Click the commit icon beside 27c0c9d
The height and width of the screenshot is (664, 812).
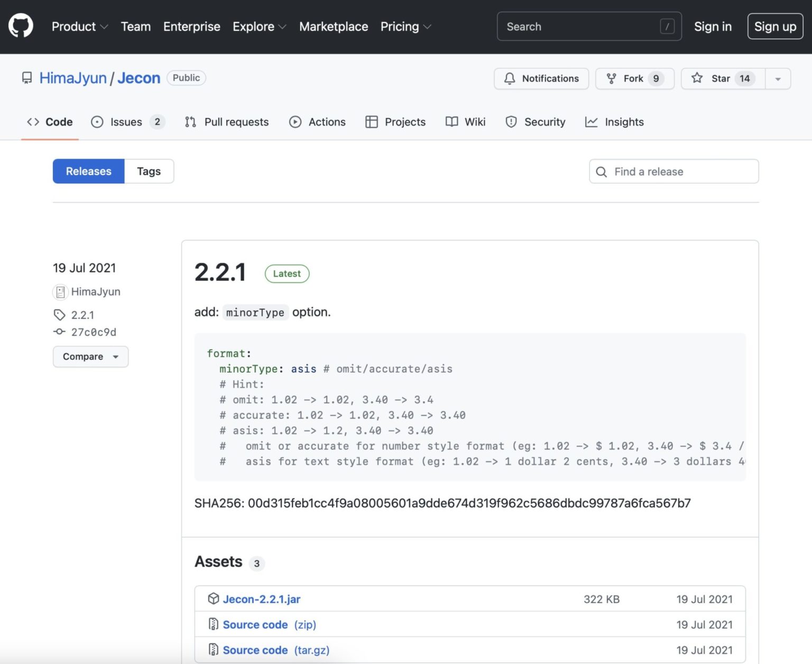60,331
